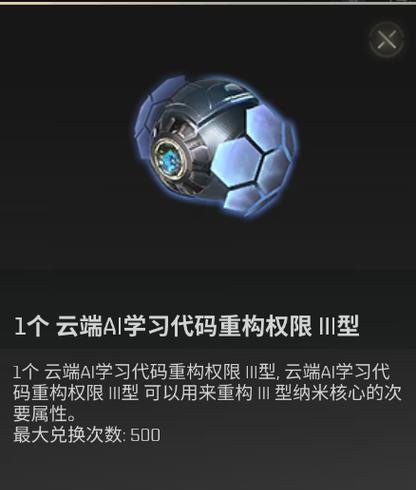Tap the 要属性。 description line
Image resolution: width=416 pixels, height=490 pixels.
45,414
